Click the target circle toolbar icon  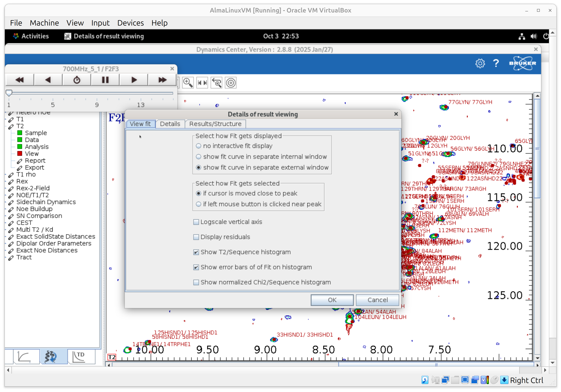(x=231, y=83)
